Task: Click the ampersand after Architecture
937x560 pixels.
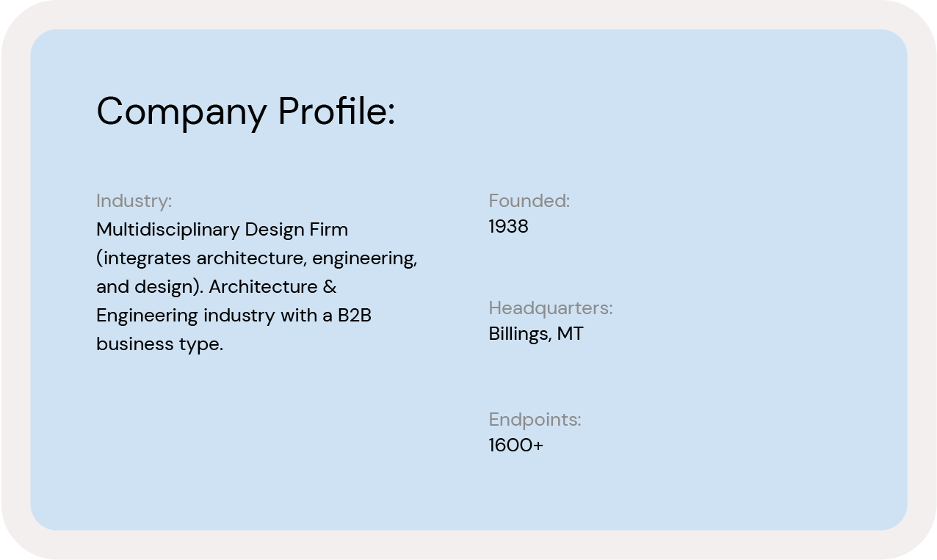Action: [x=330, y=286]
